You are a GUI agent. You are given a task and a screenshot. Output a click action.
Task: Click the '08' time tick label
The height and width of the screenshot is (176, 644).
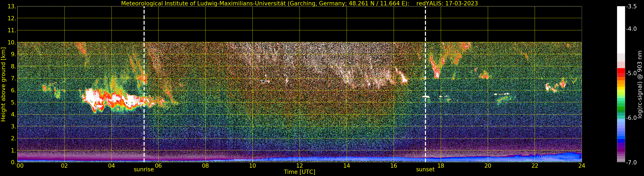pyautogui.click(x=205, y=166)
